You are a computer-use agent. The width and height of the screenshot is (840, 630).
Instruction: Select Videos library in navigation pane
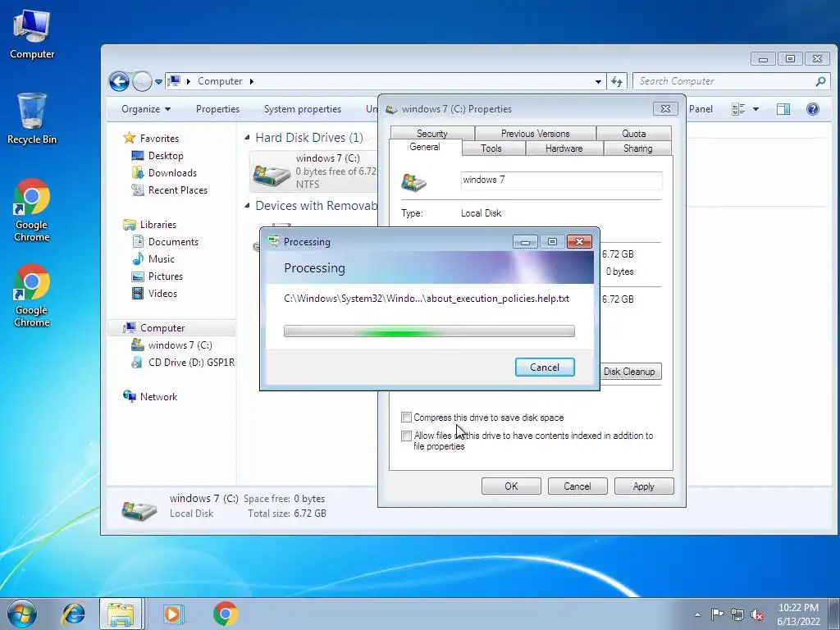click(154, 293)
